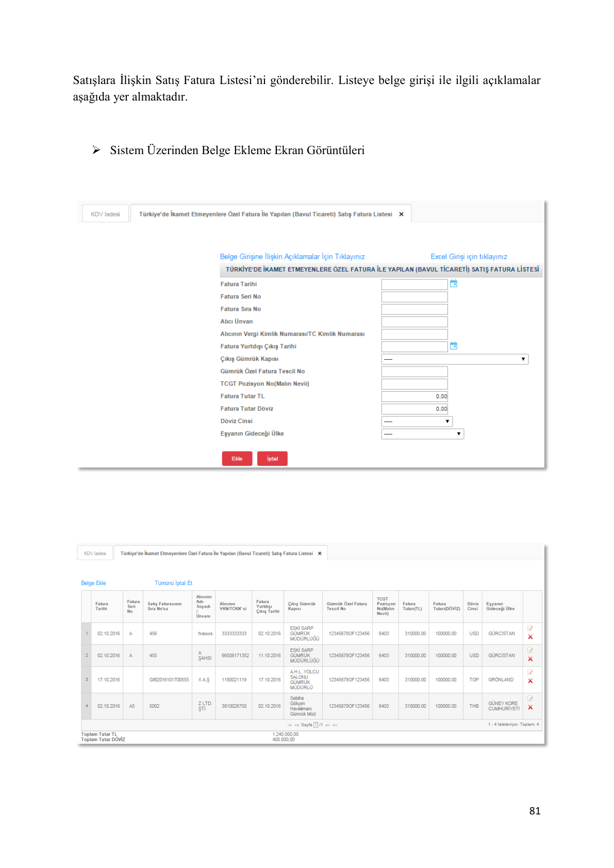Click the red İptal button

pos(272,459)
